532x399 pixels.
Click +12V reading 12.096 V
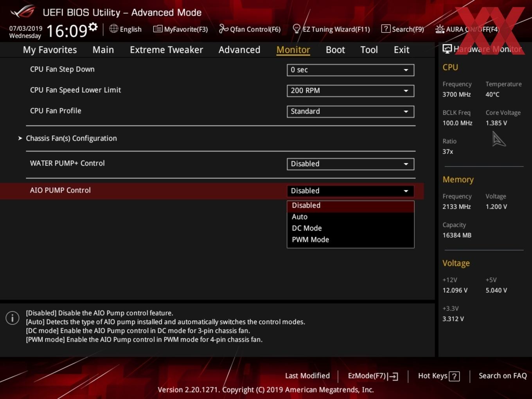[455, 291]
